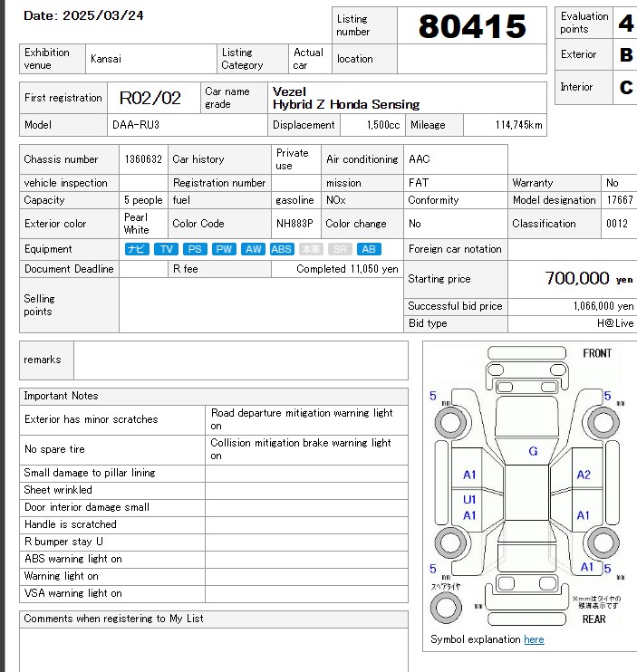Click successful bid price 1,066,000 yen
Screen dimensions: 637x672
pos(603,306)
